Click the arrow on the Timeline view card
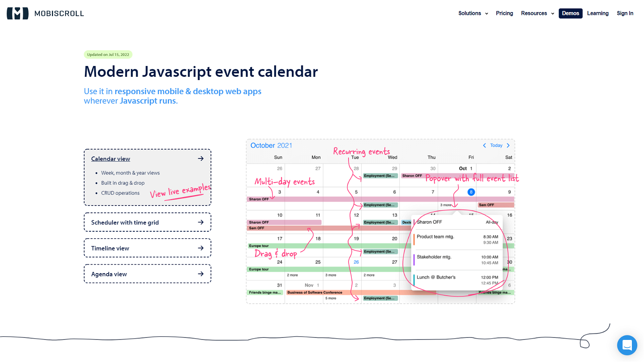The height and width of the screenshot is (362, 644). click(201, 248)
